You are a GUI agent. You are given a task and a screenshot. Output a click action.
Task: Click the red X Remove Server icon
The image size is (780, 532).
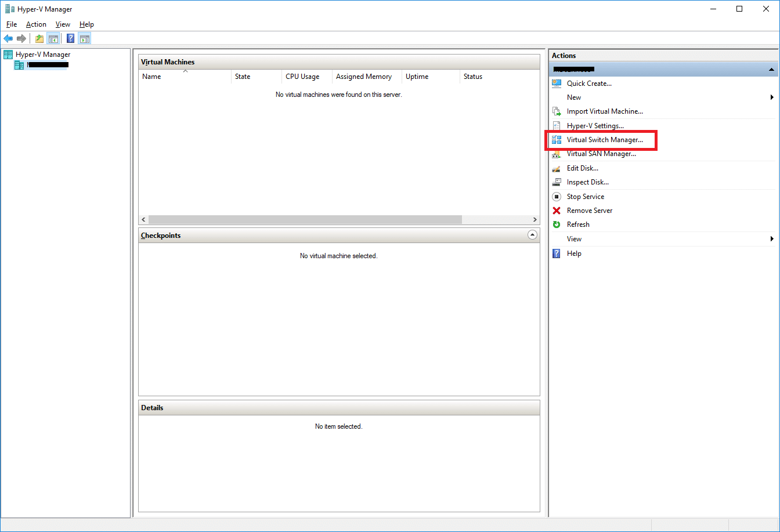pos(557,211)
